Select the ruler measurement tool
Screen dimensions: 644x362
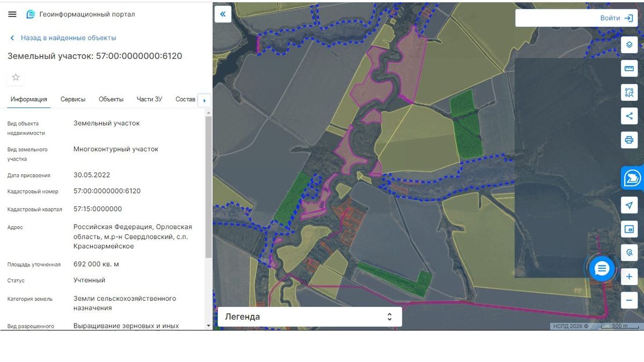pyautogui.click(x=629, y=69)
